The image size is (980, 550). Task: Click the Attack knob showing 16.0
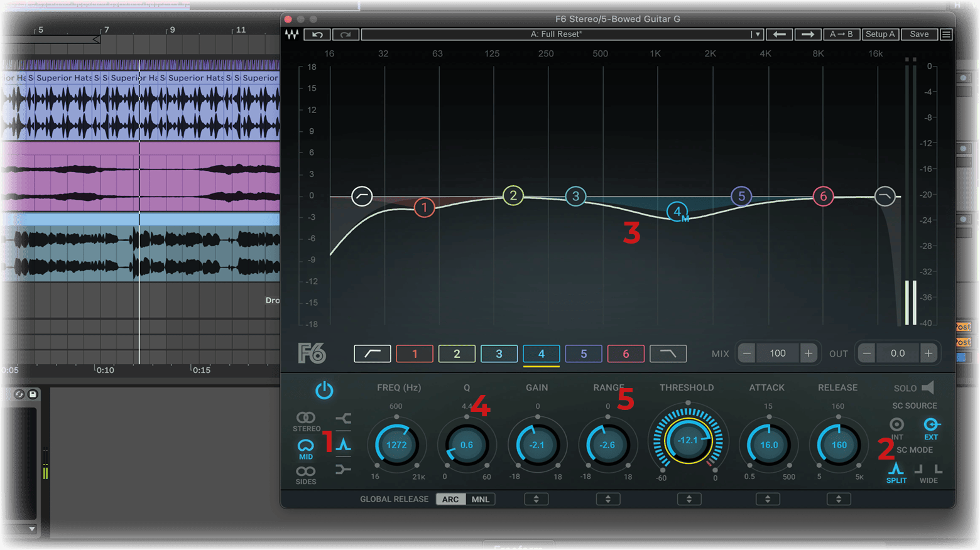click(769, 445)
